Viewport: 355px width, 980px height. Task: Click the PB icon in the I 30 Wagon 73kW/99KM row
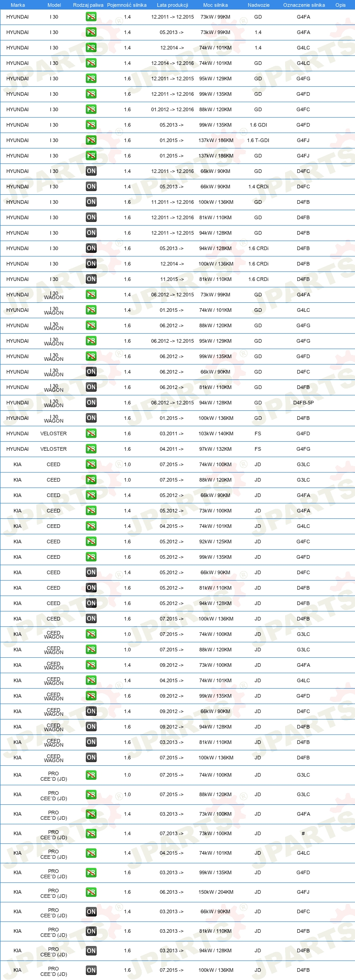coord(91,295)
